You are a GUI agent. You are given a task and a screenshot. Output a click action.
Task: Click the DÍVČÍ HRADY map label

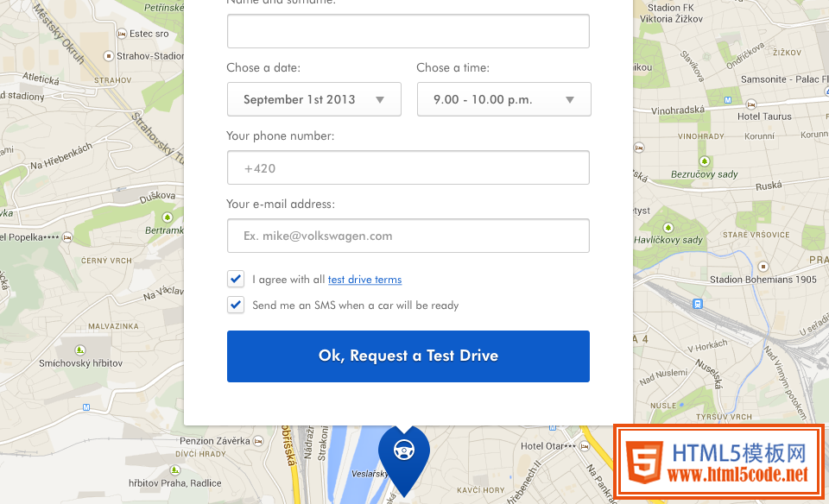200,454
